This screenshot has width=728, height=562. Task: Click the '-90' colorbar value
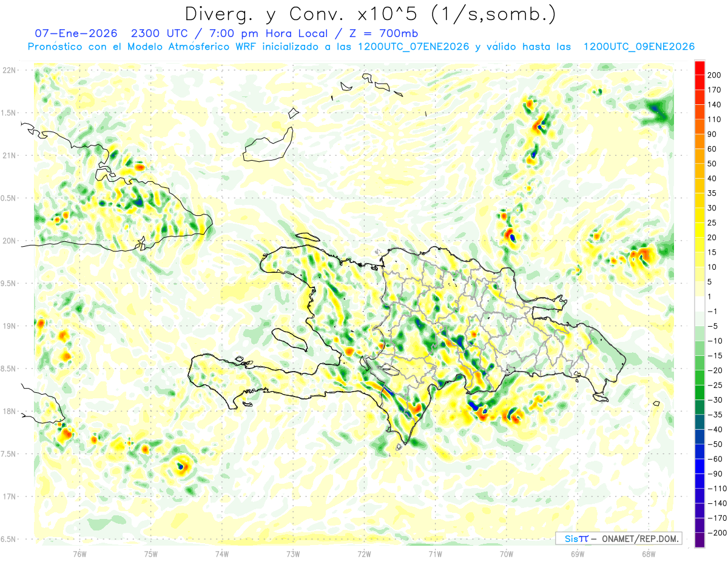(x=715, y=473)
